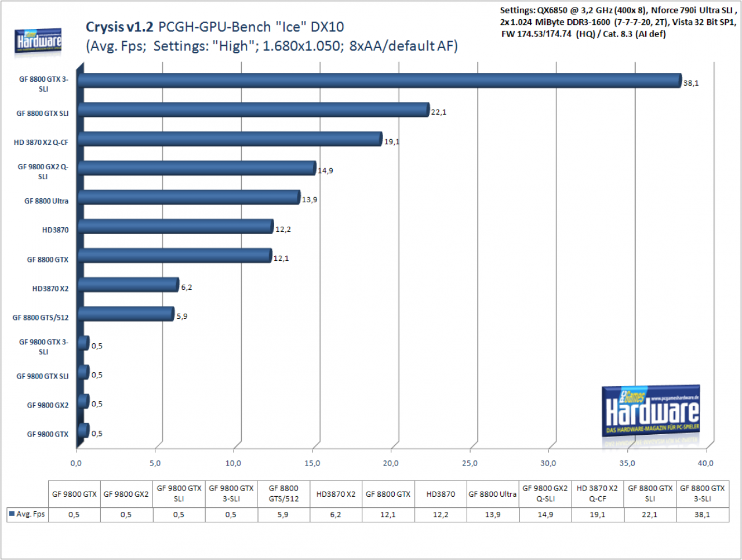Click table header cell 'GF 9800 GX2'

pos(126,494)
